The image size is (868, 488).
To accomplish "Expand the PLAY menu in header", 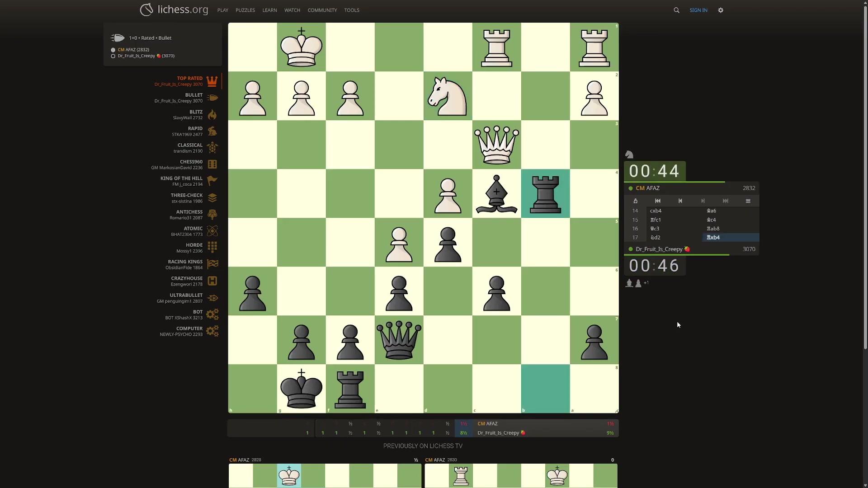I will pyautogui.click(x=222, y=10).
